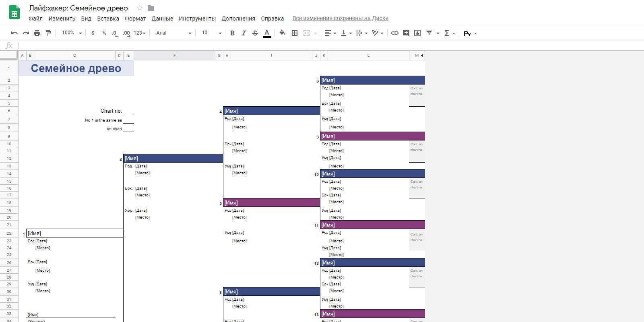The image size is (644, 322).
Task: Open the Данные menu
Action: [162, 19]
